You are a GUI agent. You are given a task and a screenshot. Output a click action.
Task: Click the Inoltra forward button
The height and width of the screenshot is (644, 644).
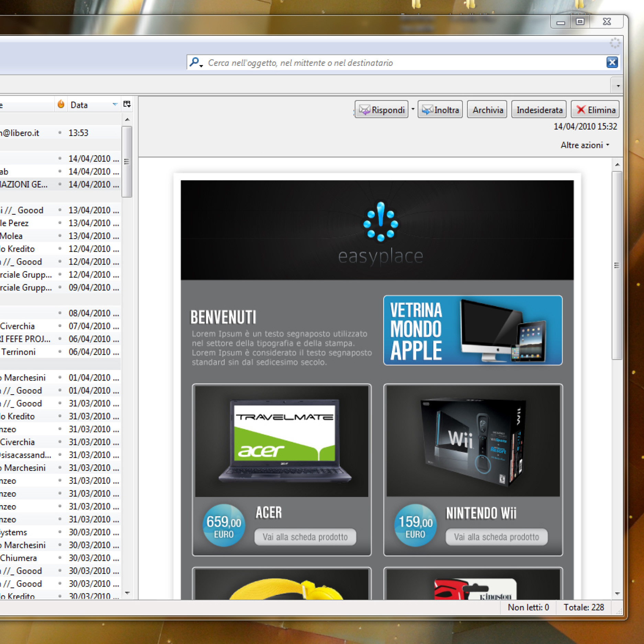pyautogui.click(x=440, y=110)
